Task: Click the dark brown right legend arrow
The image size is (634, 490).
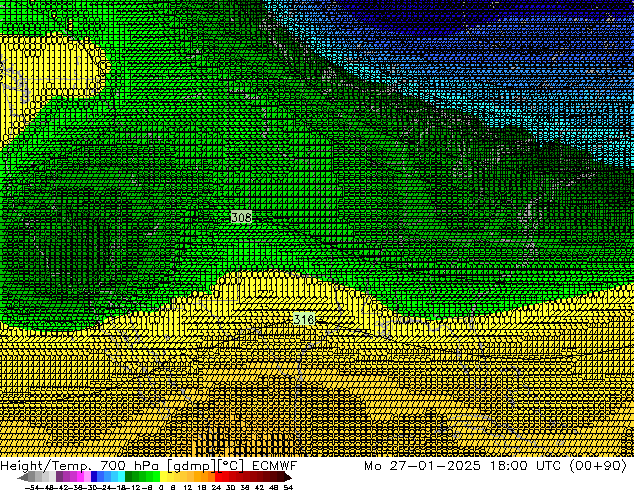Action: point(288,478)
